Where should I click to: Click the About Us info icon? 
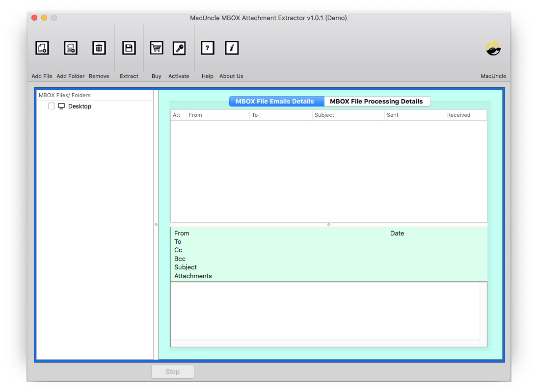[231, 48]
